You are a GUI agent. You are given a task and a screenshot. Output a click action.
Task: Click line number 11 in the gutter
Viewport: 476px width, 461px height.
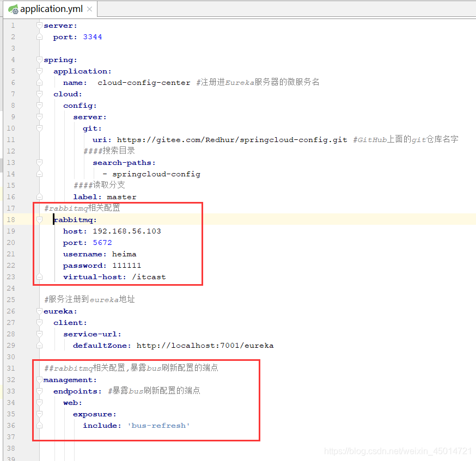[x=11, y=140]
